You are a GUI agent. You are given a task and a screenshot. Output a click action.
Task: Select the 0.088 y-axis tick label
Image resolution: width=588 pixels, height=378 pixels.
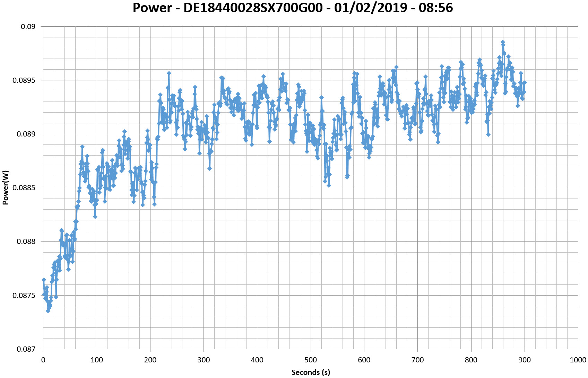point(26,241)
